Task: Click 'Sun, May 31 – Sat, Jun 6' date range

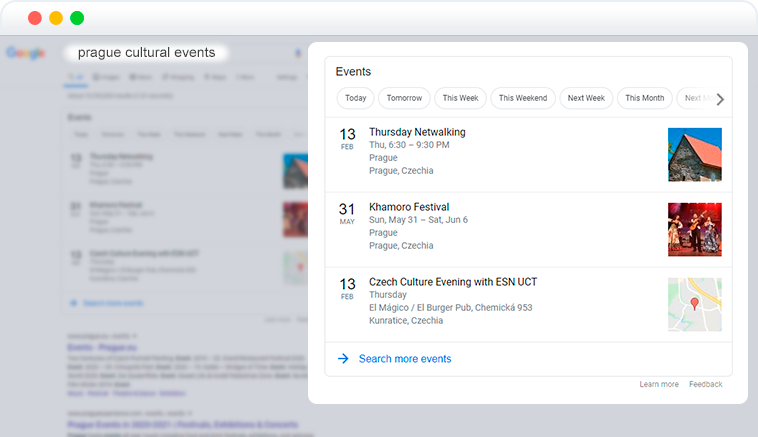Action: [x=418, y=220]
